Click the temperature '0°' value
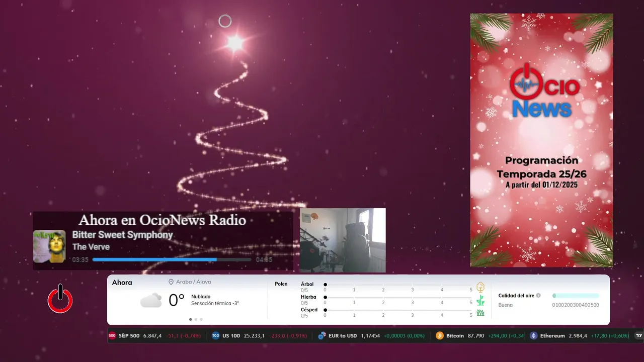644x362 pixels. (x=176, y=300)
